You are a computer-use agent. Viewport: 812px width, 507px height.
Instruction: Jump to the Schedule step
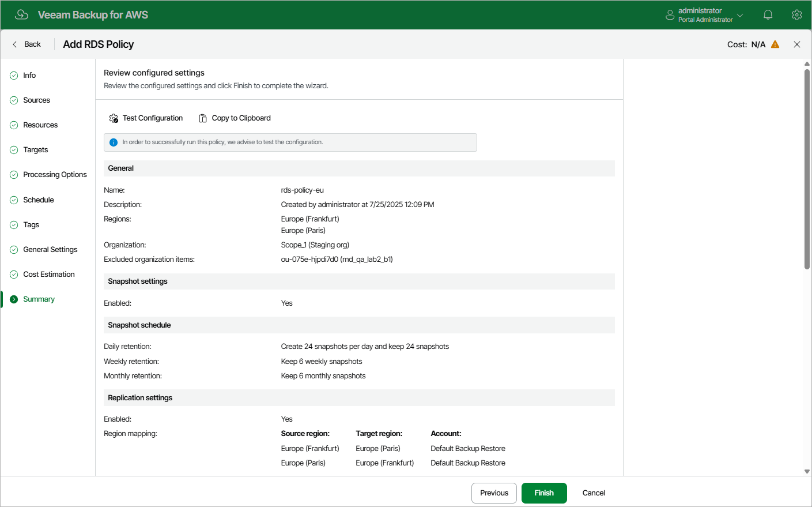pyautogui.click(x=39, y=200)
